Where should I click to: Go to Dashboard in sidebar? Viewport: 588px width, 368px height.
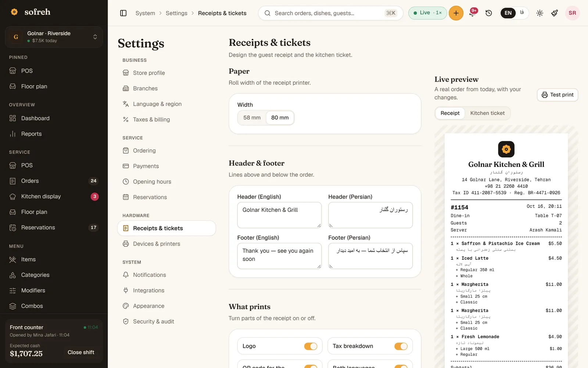(54, 118)
